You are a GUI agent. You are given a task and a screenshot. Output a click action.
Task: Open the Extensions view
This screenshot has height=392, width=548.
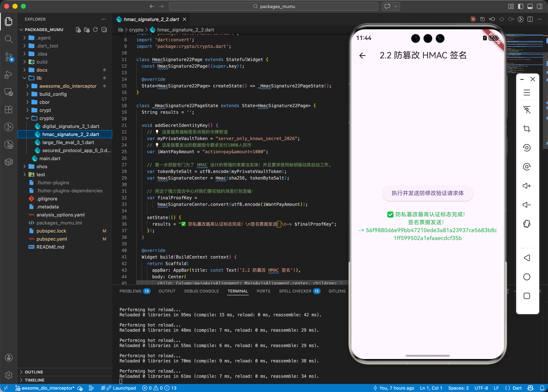[9, 109]
